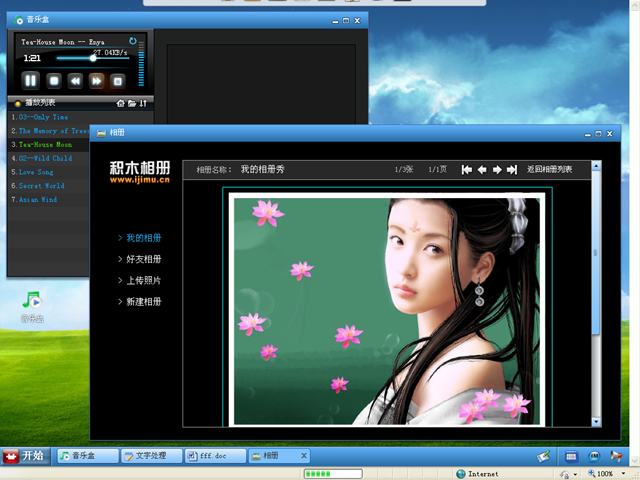Click the sort arrows icon in playlist header
Screen dimensions: 640x480
coord(143,103)
